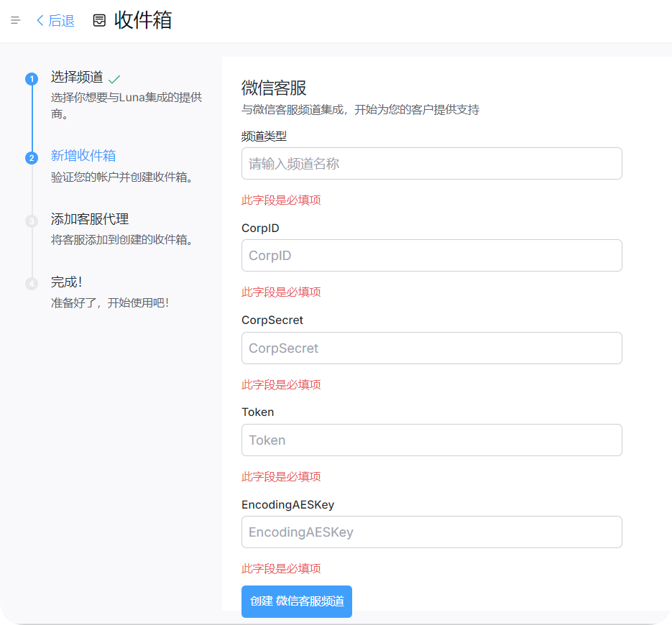Select the step 2 circle icon
The image size is (672, 625).
(32, 158)
